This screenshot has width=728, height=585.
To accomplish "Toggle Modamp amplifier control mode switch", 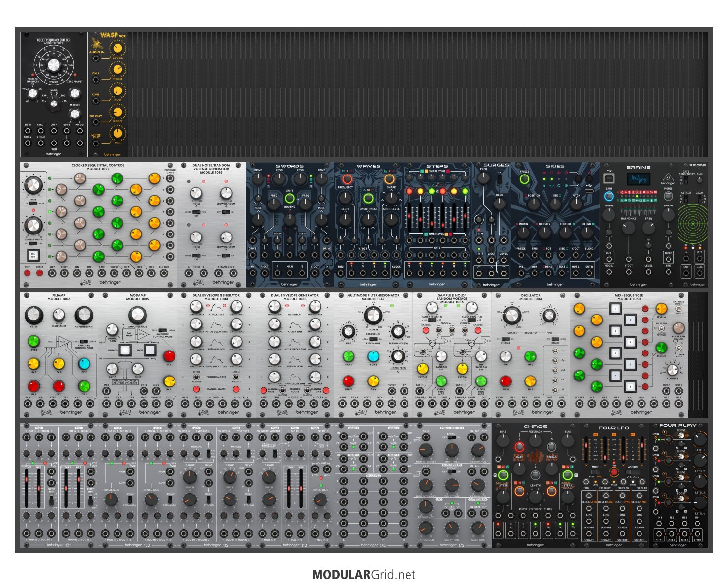I will [x=162, y=331].
